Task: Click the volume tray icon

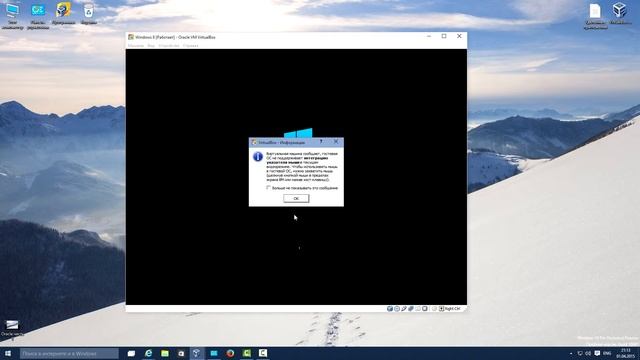Action: pos(588,353)
